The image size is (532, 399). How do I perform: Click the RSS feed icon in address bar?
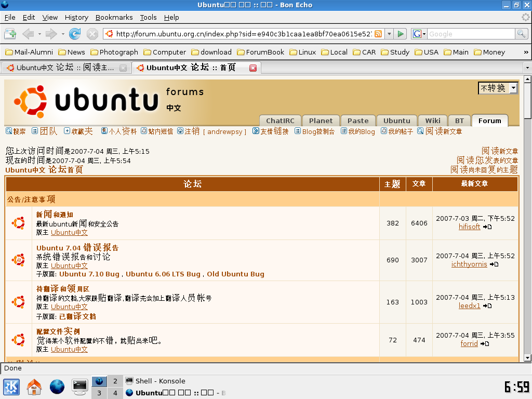tap(378, 34)
